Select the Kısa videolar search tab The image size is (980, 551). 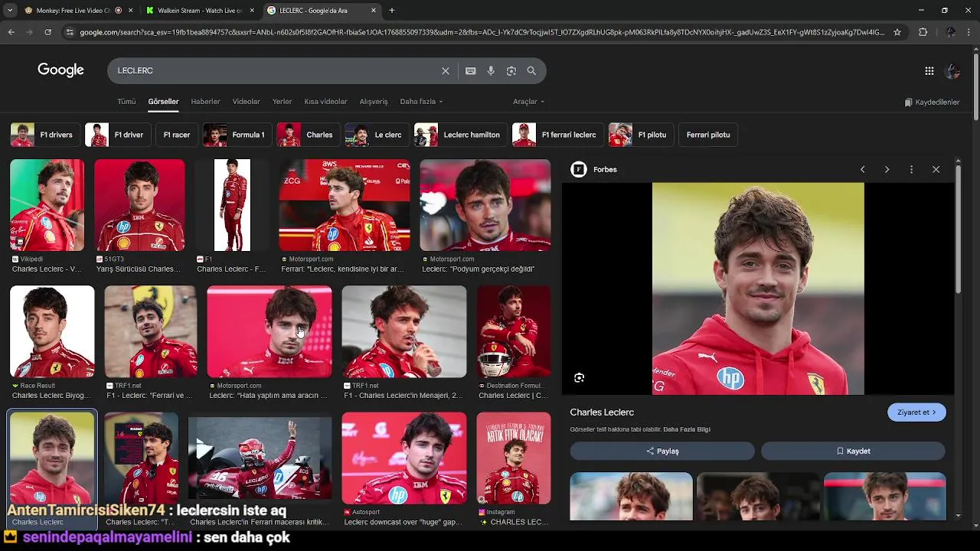coord(325,102)
